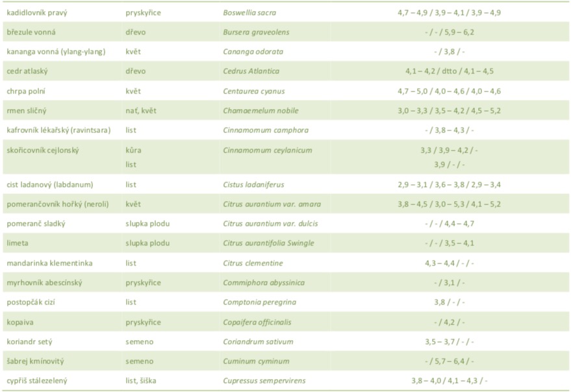Click 'Bursera graveolens' in the table
Image resolution: width=571 pixels, height=392 pixels.
click(x=256, y=32)
